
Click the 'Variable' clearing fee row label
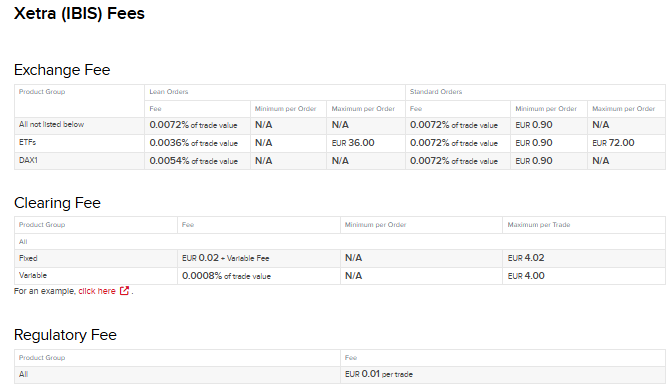click(x=33, y=275)
